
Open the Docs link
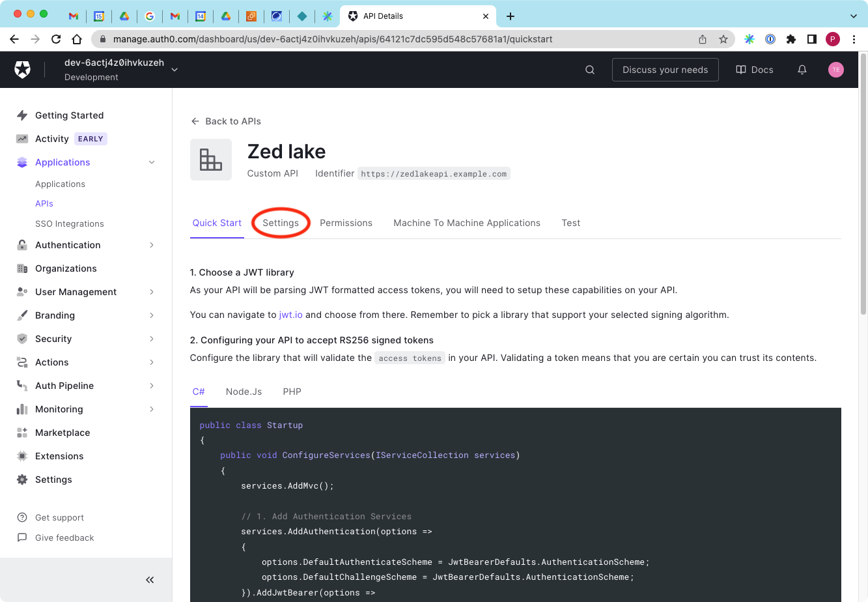[x=755, y=70]
